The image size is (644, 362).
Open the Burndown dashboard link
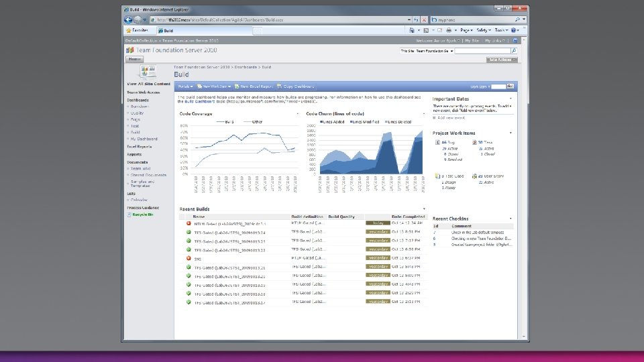point(140,107)
